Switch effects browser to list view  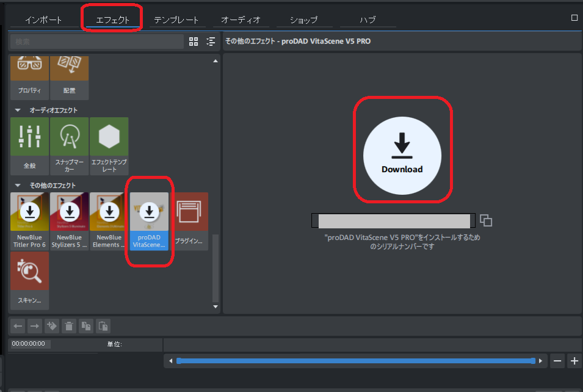tap(211, 42)
